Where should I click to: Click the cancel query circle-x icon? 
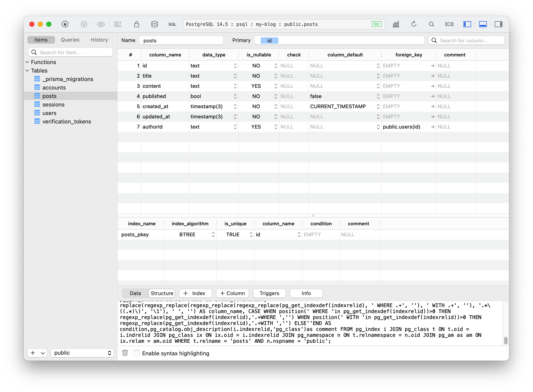tap(84, 24)
